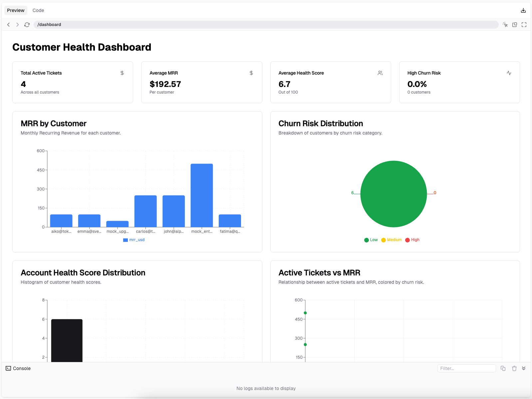Click 'Across all customers' subtitle
532x399 pixels.
point(40,92)
